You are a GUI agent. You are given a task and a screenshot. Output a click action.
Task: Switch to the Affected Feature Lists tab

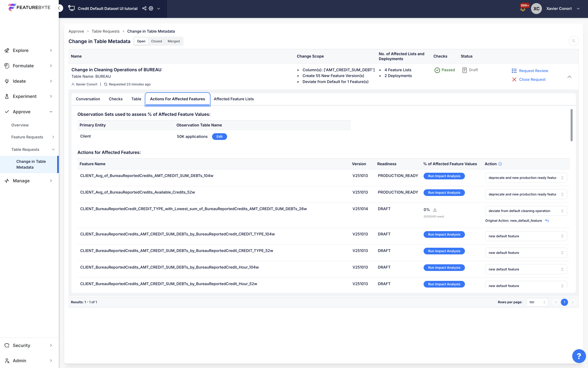point(233,99)
